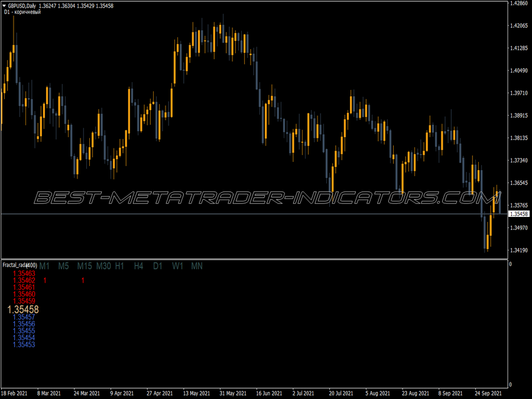Click the GBPUSD,Daily chart title text
This screenshot has height=399, width=532.
pos(22,6)
